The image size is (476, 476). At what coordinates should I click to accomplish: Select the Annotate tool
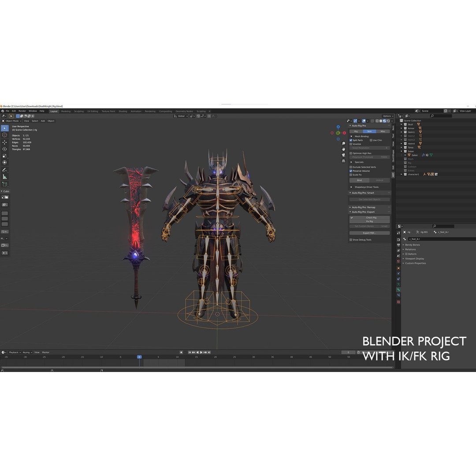click(x=4, y=170)
